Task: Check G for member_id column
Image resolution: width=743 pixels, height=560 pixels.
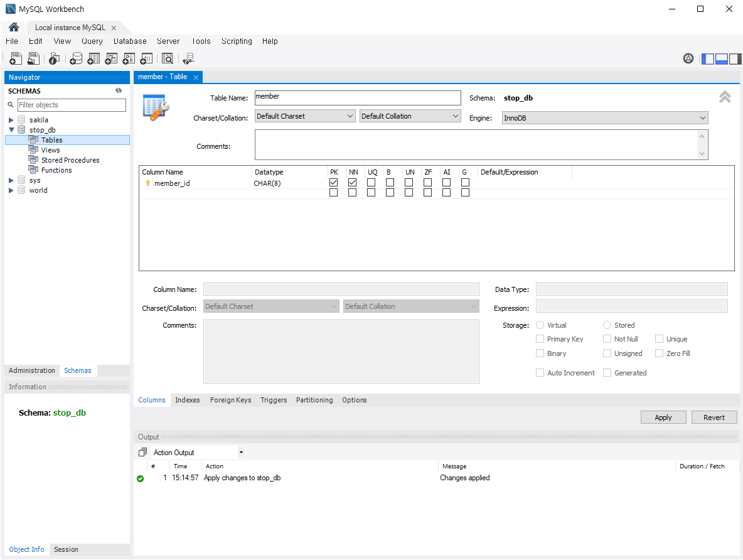Action: [466, 183]
